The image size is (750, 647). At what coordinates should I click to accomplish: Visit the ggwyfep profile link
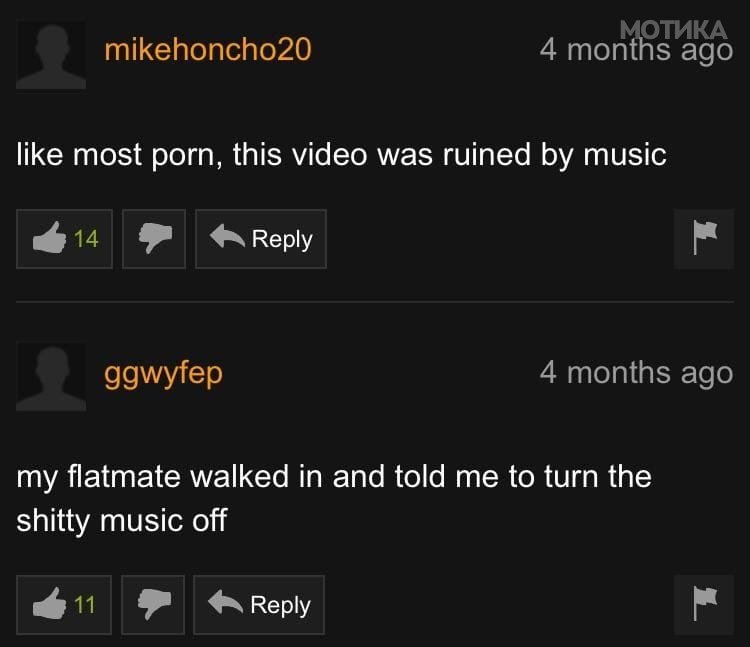(164, 374)
